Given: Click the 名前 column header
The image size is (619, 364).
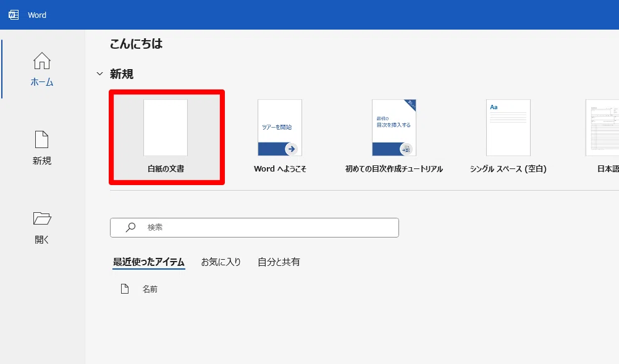Looking at the screenshot, I should click(x=150, y=289).
